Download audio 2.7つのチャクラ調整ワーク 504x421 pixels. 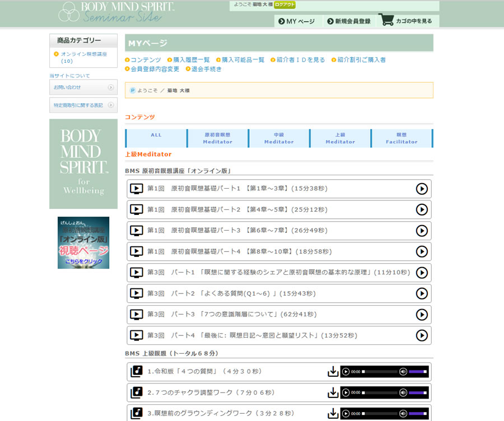pos(333,392)
